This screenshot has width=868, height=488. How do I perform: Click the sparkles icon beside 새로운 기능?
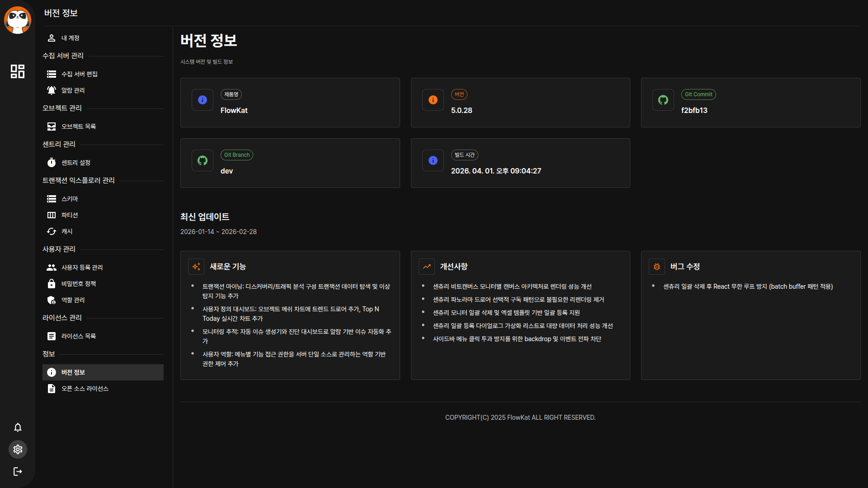pos(196,267)
